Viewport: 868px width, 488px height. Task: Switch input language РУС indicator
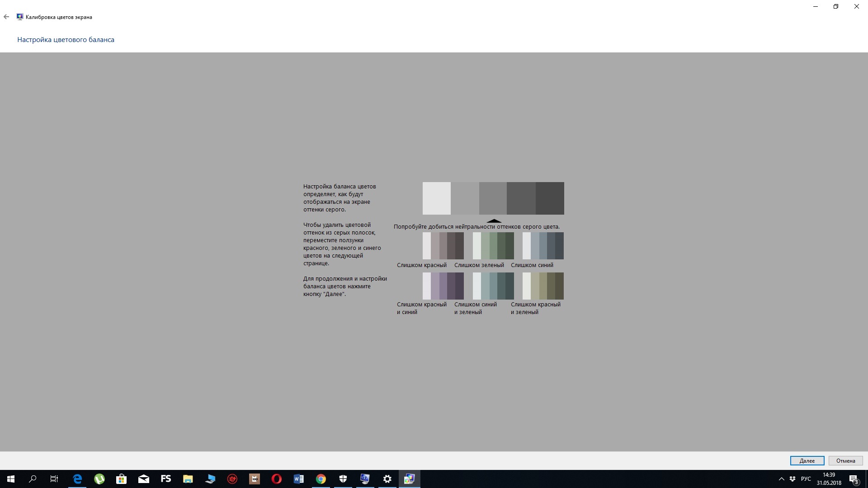[x=806, y=479]
